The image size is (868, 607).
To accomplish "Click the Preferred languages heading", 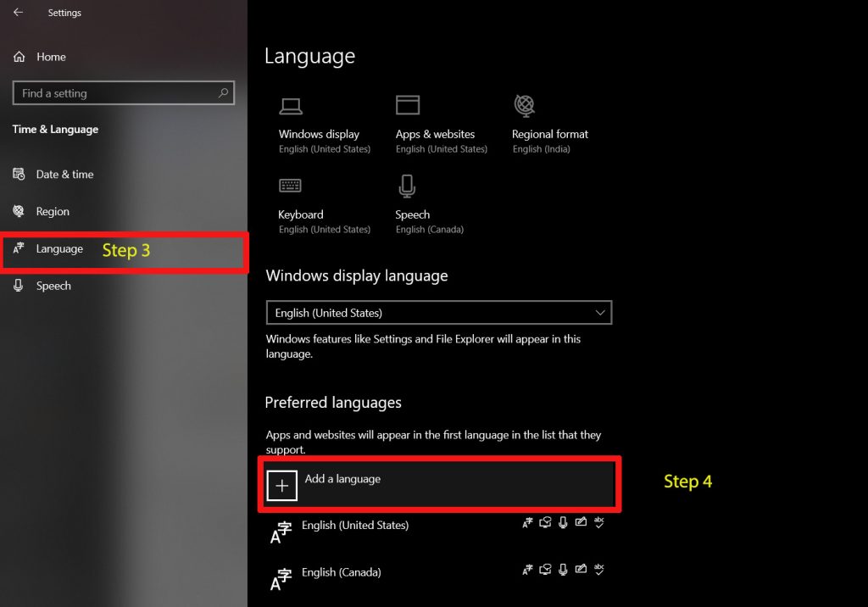I will pyautogui.click(x=332, y=403).
